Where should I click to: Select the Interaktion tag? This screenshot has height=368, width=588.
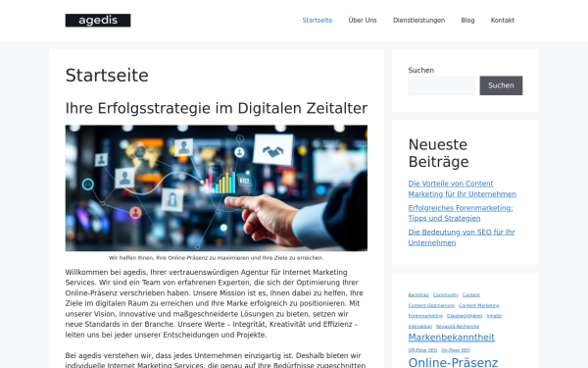click(420, 327)
